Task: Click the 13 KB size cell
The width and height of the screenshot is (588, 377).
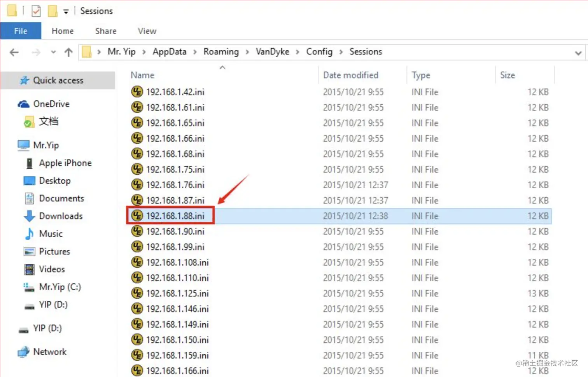Action: coord(538,293)
